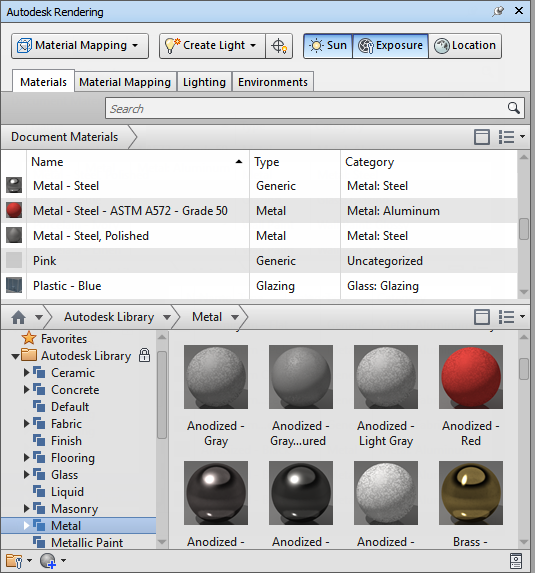Switch to the Environments tab
Viewport: 535px width, 573px height.
point(273,82)
